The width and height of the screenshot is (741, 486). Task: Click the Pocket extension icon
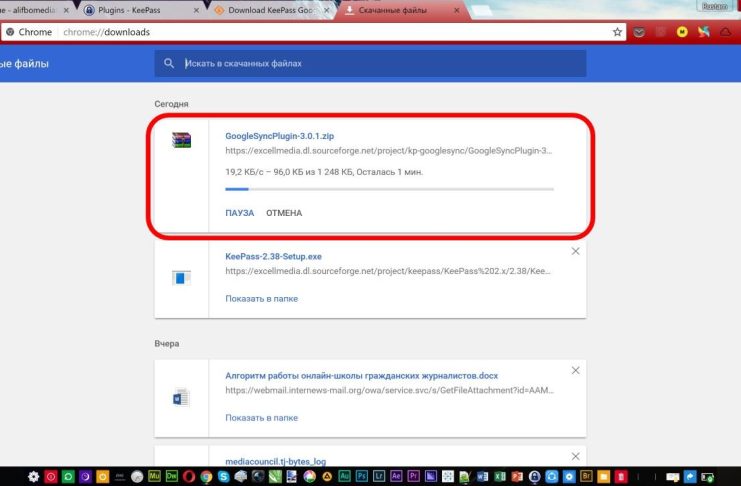[x=639, y=32]
